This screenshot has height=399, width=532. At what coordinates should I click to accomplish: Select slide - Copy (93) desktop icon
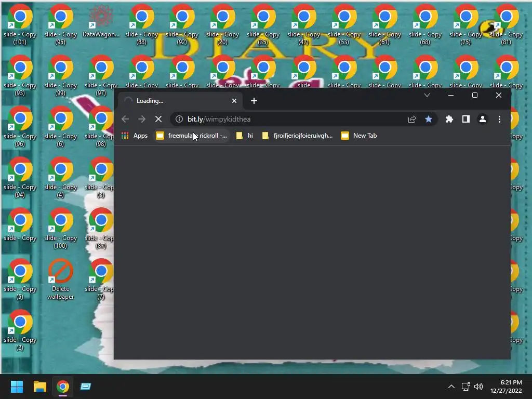(20, 76)
